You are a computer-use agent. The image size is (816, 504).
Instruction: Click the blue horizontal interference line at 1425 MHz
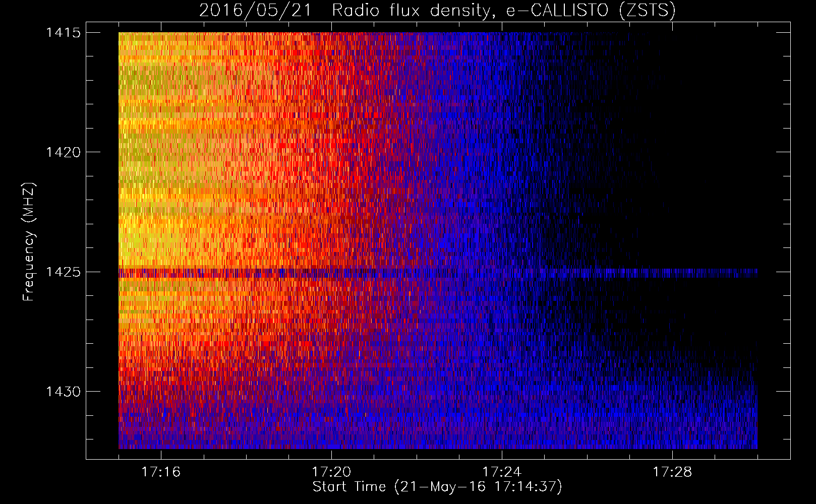438,273
